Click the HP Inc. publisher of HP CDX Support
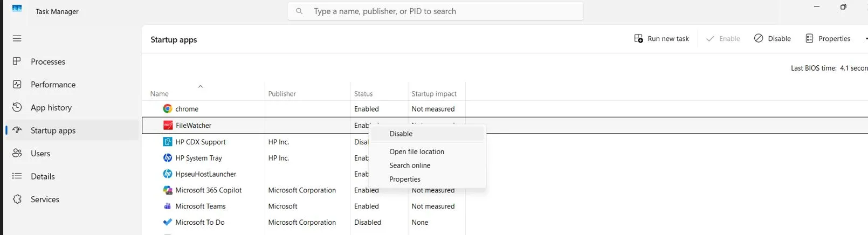 (x=279, y=142)
